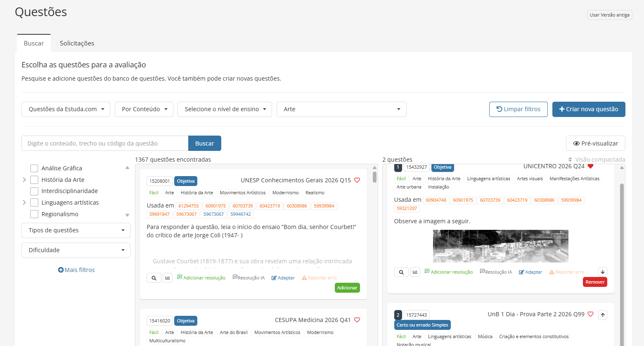Click the green Adicionar button

(x=347, y=288)
